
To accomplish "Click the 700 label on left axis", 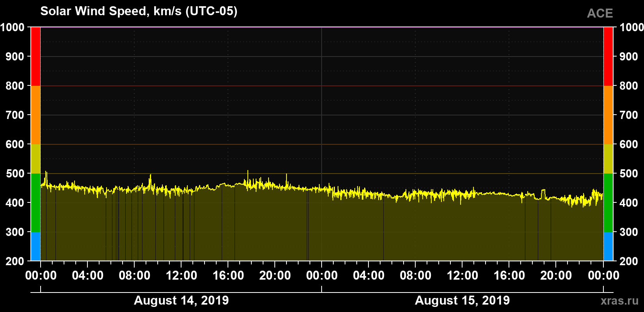I will tap(15, 115).
